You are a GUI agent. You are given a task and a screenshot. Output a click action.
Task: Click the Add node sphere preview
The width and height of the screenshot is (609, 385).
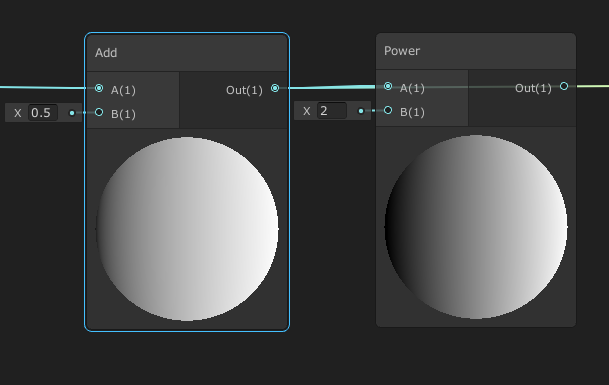click(x=187, y=229)
